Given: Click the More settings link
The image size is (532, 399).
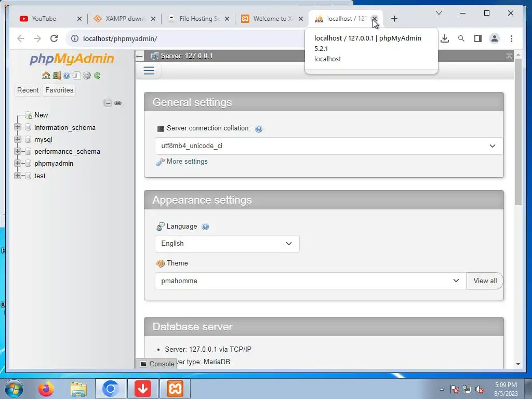Looking at the screenshot, I should 187,162.
